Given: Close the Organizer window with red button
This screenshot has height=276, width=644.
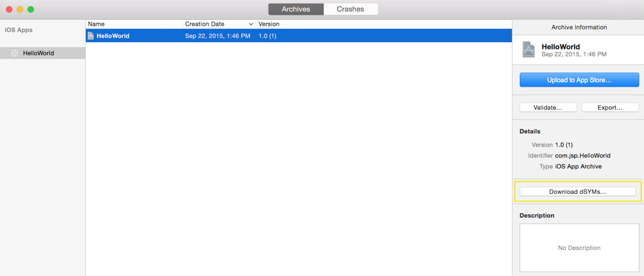Looking at the screenshot, I should pyautogui.click(x=9, y=9).
